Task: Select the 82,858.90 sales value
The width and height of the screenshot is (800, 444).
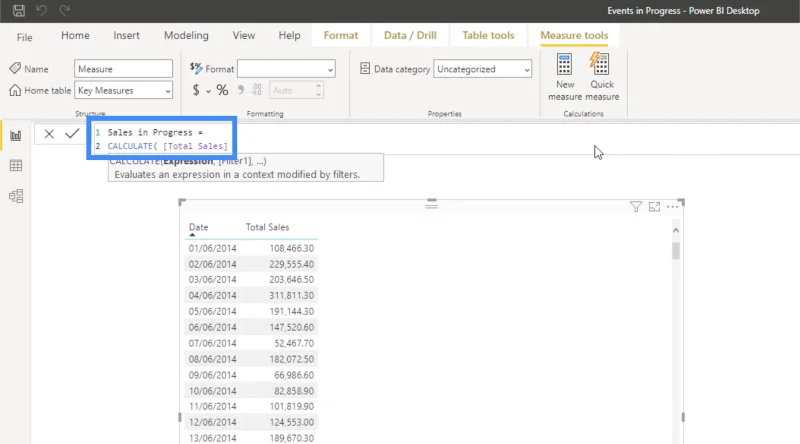Action: point(294,390)
